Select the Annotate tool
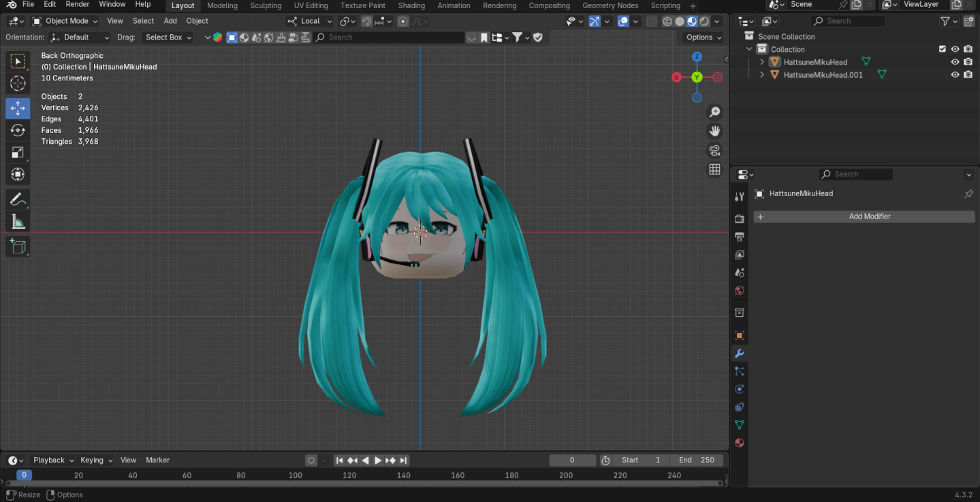This screenshot has width=980, height=502. point(18,200)
